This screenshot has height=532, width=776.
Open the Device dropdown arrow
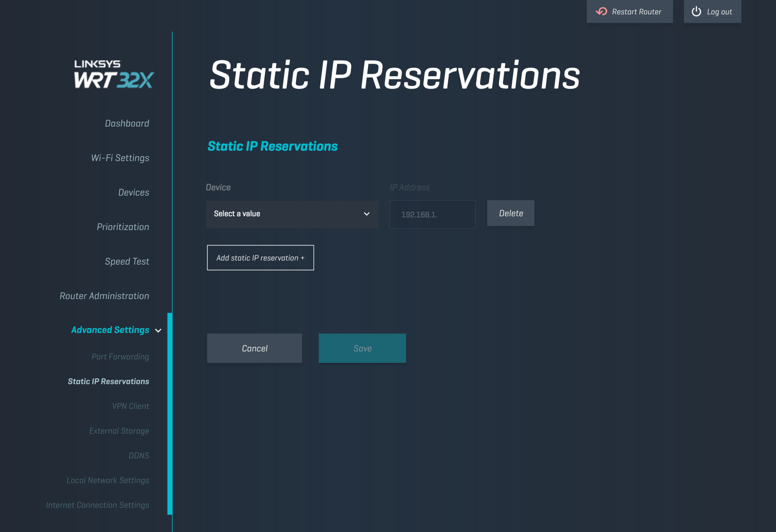pyautogui.click(x=366, y=214)
